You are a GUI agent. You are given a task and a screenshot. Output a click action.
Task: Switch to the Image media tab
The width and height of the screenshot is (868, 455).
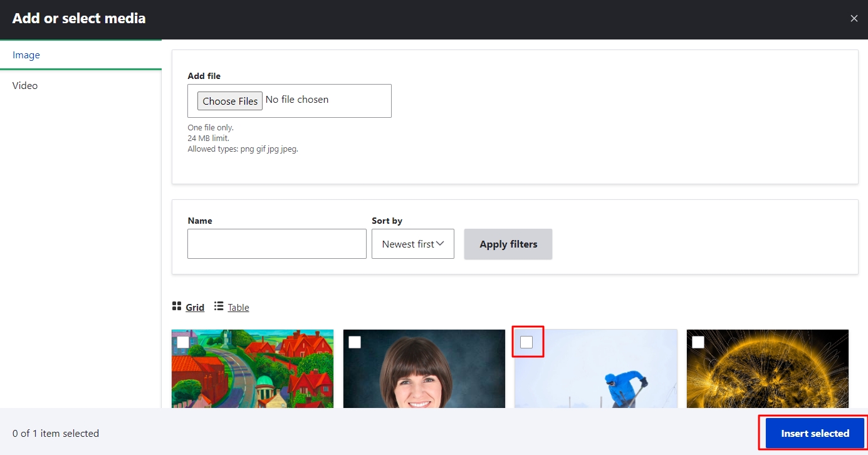81,55
